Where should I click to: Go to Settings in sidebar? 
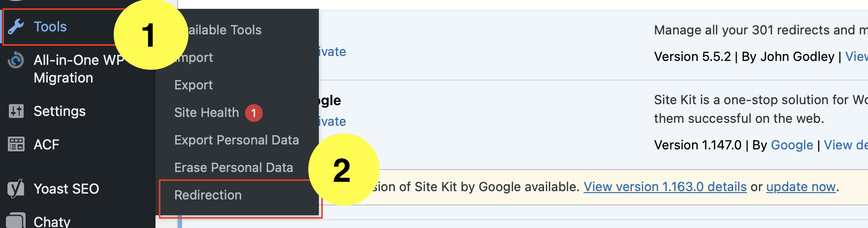pyautogui.click(x=60, y=111)
